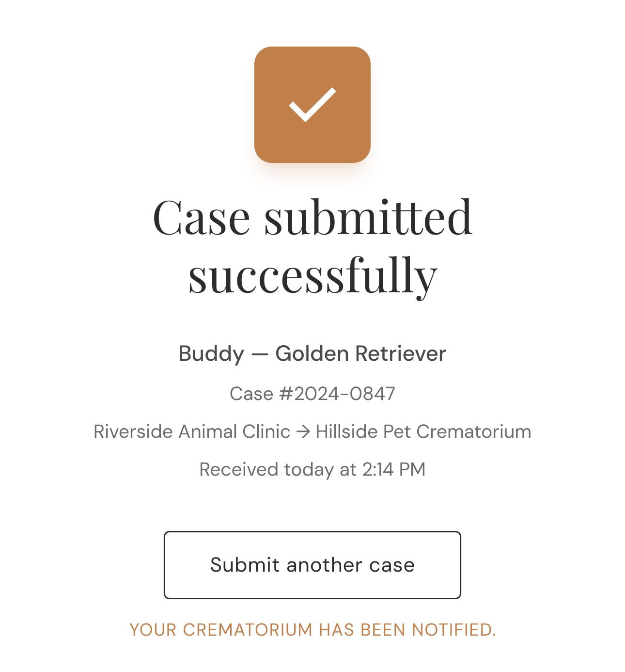Viewport: 625px width, 672px height.
Task: Click the "Case submitted" heading line
Action: (312, 218)
